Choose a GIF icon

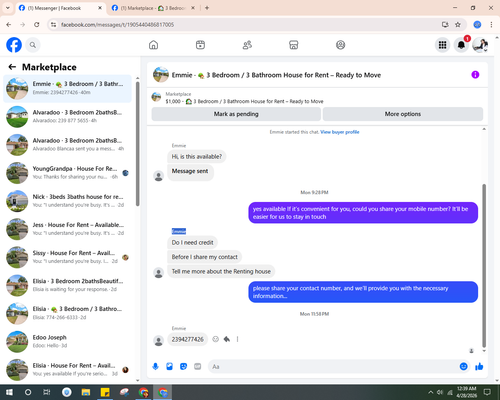pyautogui.click(x=198, y=367)
